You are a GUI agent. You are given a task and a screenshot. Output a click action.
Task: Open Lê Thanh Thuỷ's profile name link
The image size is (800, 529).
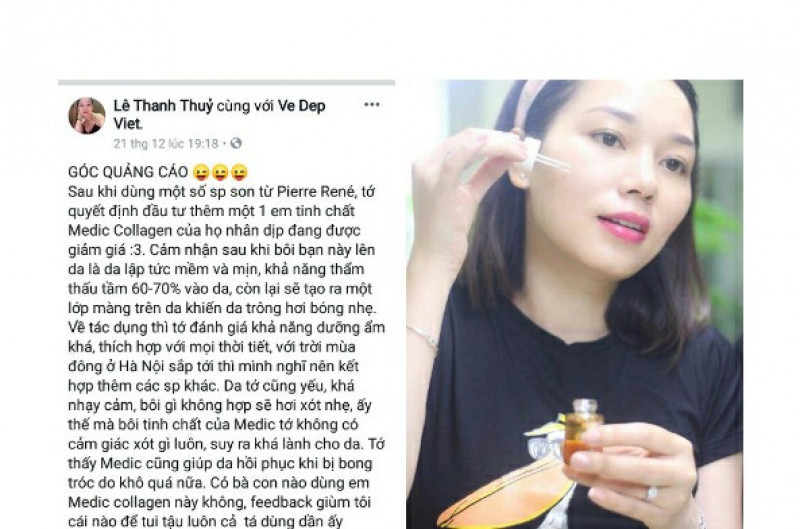pos(163,106)
